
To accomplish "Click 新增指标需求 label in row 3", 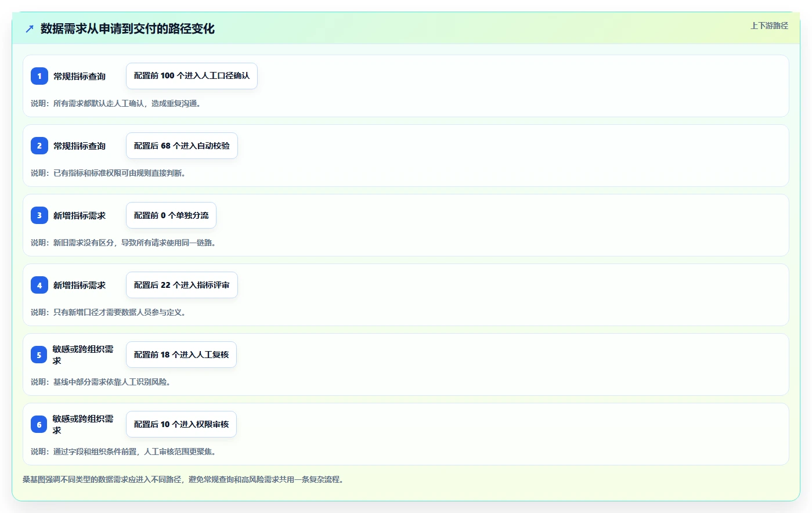I will pos(80,215).
